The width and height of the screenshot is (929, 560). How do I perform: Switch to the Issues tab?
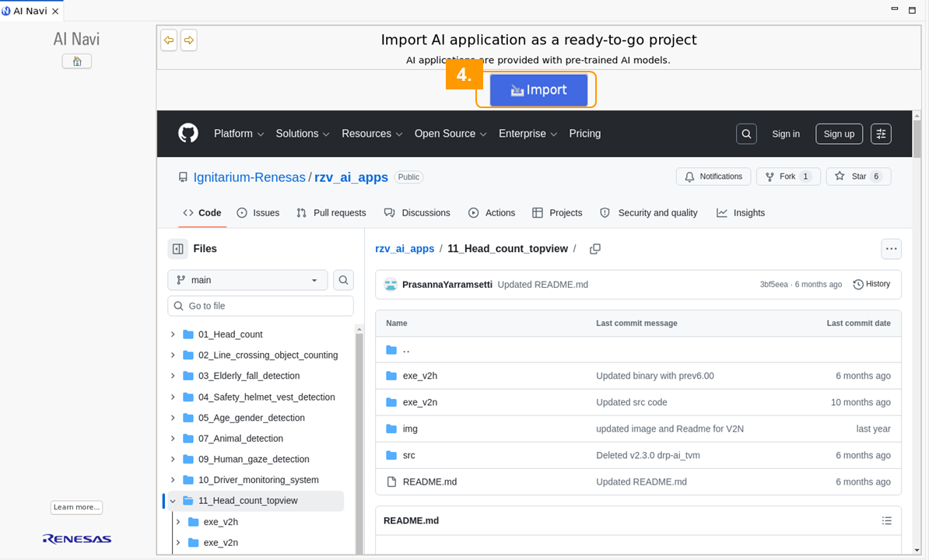[258, 213]
